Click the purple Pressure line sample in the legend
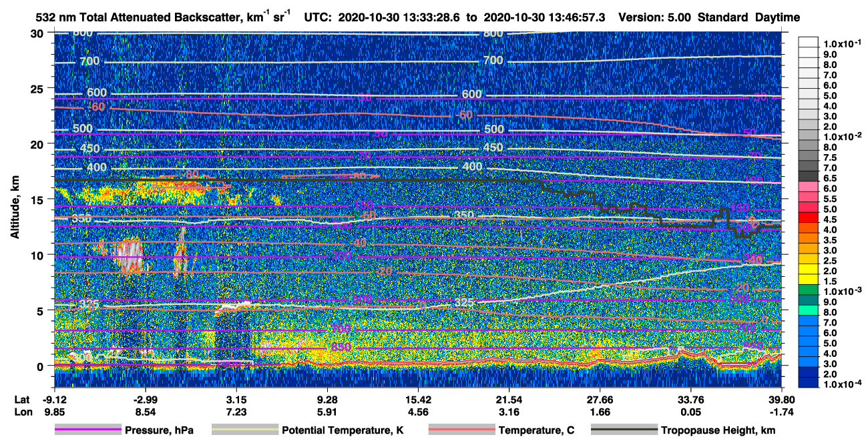Image resolution: width=868 pixels, height=445 pixels. point(87,431)
